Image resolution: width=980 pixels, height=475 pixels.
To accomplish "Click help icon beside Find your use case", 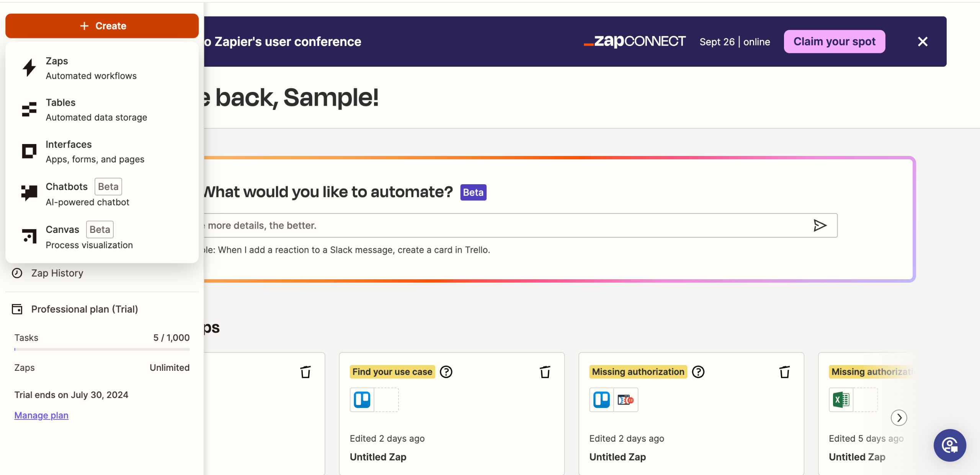I will coord(446,372).
